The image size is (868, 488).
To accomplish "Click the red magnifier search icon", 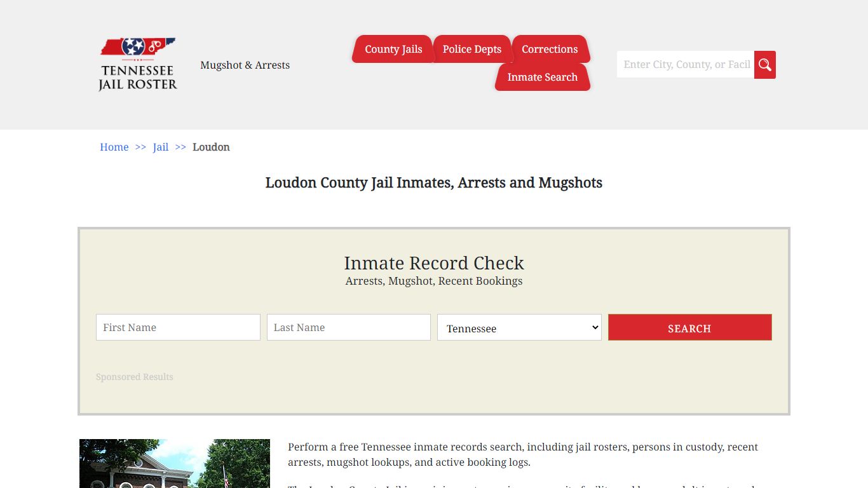I will [x=765, y=65].
